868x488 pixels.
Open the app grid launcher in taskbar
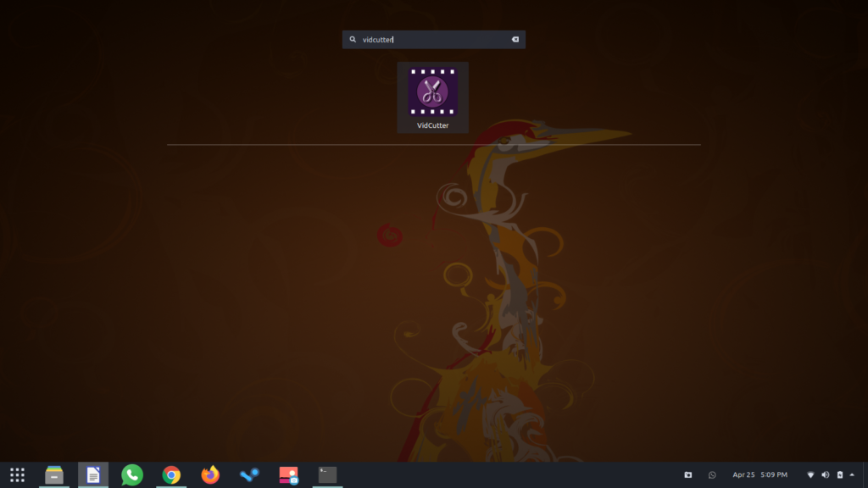click(17, 475)
